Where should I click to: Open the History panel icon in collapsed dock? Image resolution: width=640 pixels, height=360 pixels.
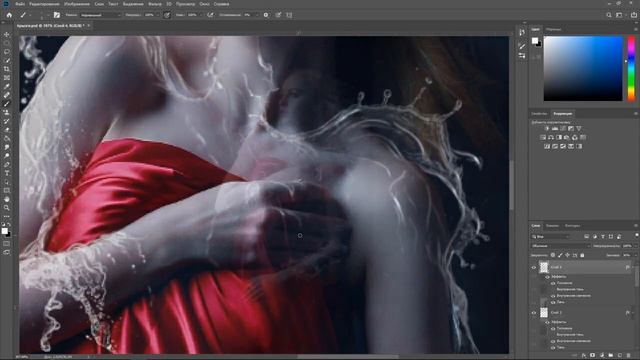coord(522,32)
